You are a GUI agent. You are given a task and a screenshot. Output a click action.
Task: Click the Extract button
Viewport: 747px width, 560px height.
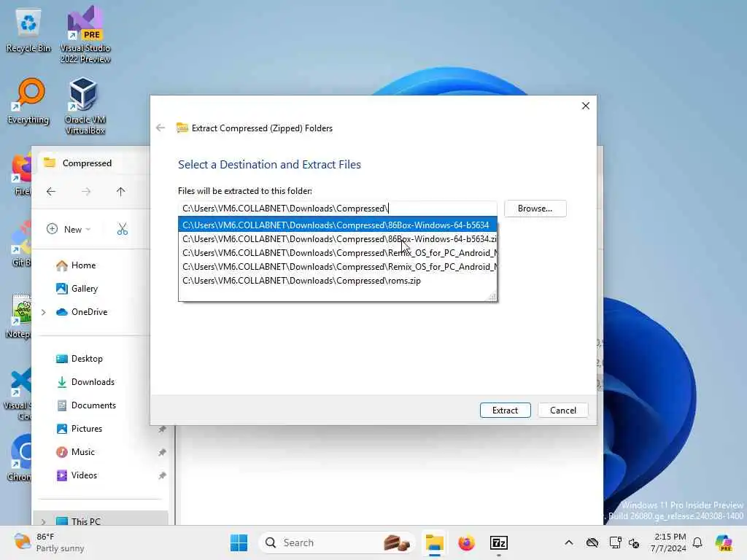(x=505, y=410)
